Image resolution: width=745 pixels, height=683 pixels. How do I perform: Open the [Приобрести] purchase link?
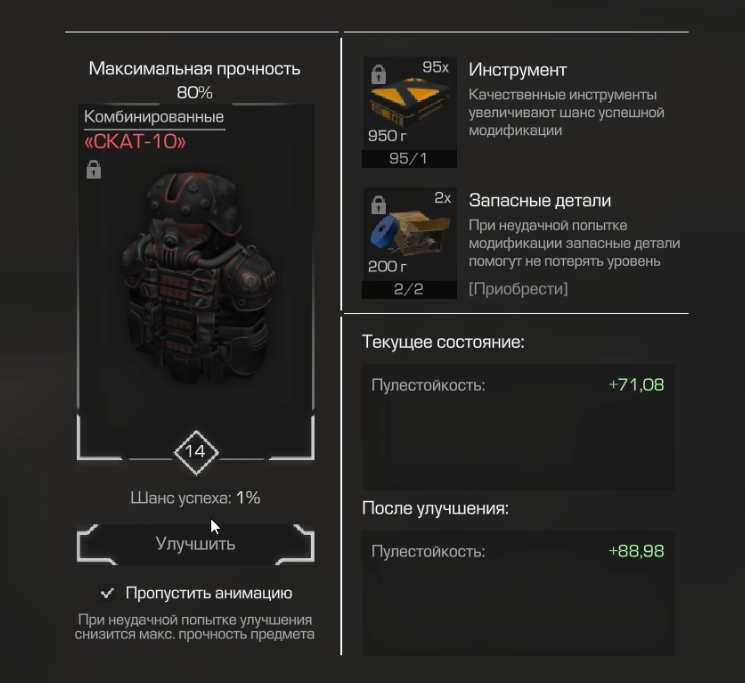(x=518, y=289)
